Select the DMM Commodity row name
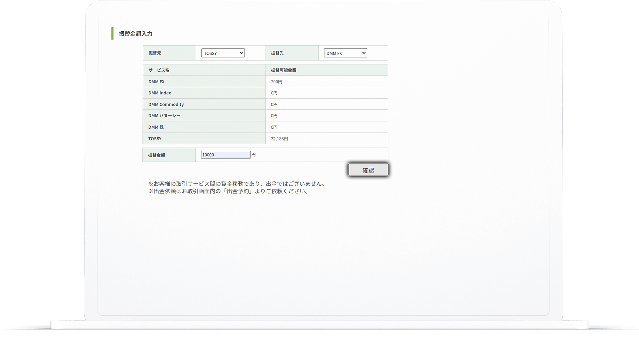639x364 pixels. (166, 105)
